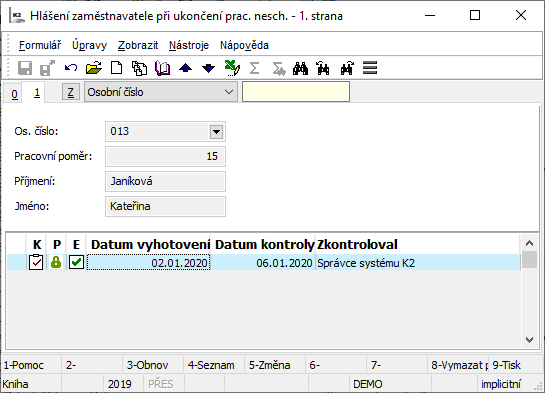Click the 4-Seznam function key button

tap(214, 365)
